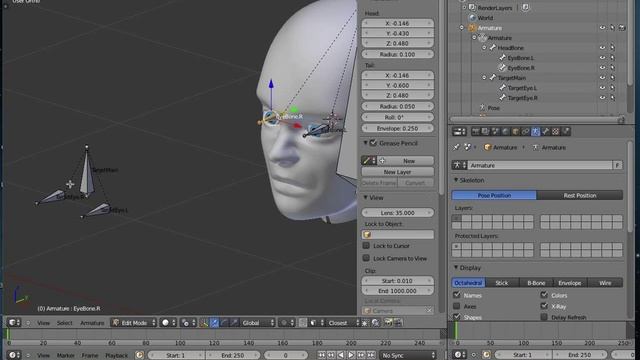Switch skeleton to Rest Position
640x360 pixels.
click(580, 195)
